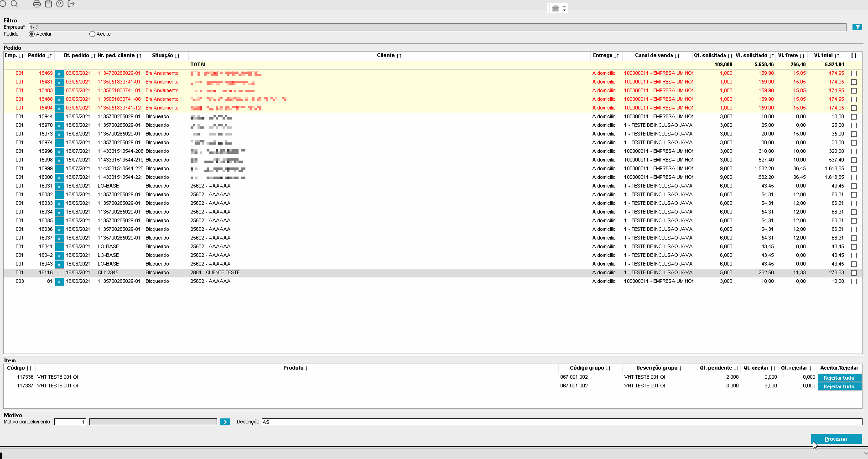Open details arrow for order 15469
This screenshot has width=868, height=459.
point(59,73)
